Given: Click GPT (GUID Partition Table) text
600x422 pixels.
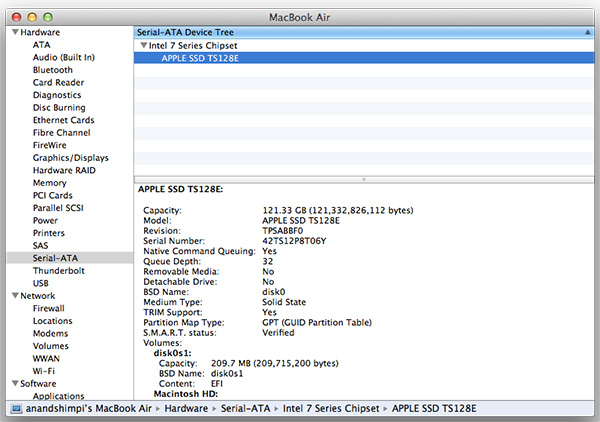Looking at the screenshot, I should (317, 323).
